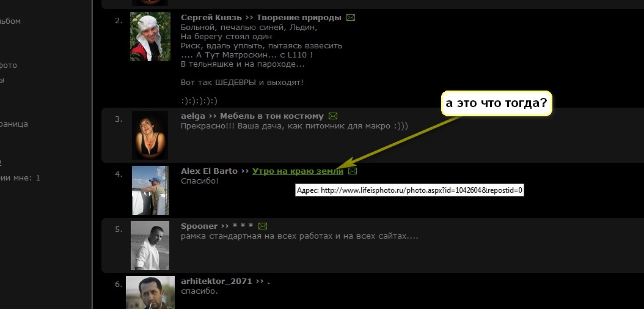Open Сергей Князь's avatar photo

tap(150, 37)
